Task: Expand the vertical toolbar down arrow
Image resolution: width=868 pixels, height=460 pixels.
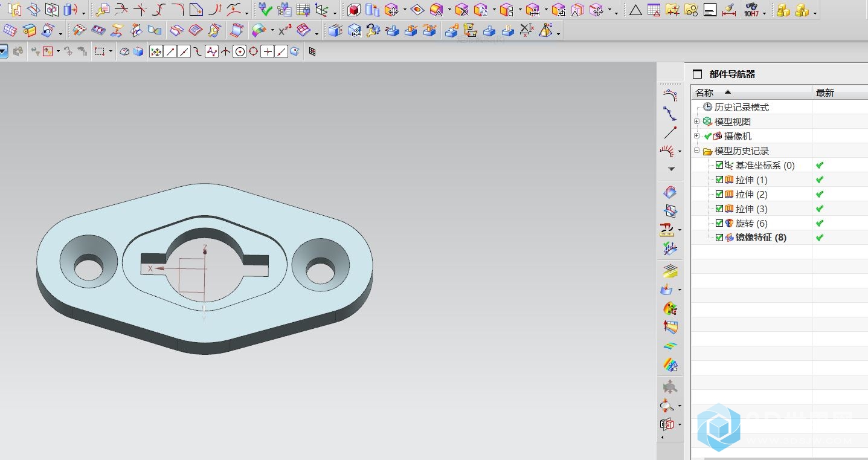Action: 670,169
